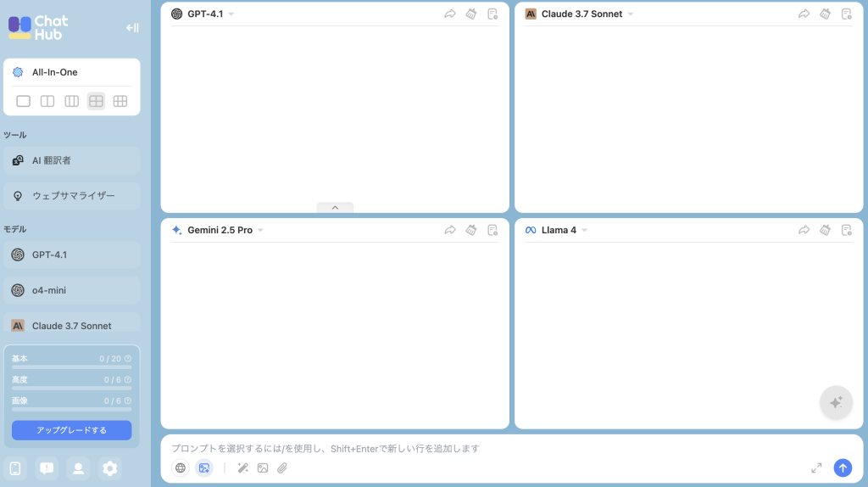Image resolution: width=868 pixels, height=487 pixels.
Task: Click the info icon next to 基本 quota
Action: [x=128, y=359]
